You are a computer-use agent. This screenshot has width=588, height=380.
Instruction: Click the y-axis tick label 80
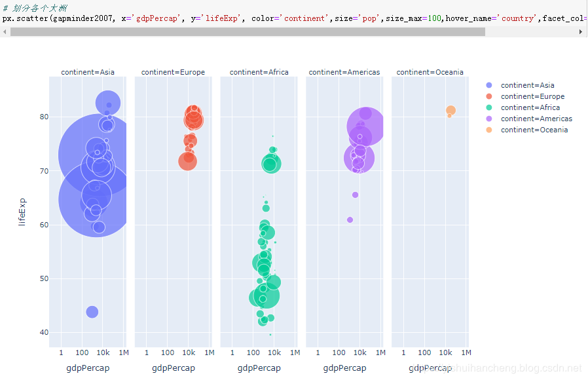[45, 117]
